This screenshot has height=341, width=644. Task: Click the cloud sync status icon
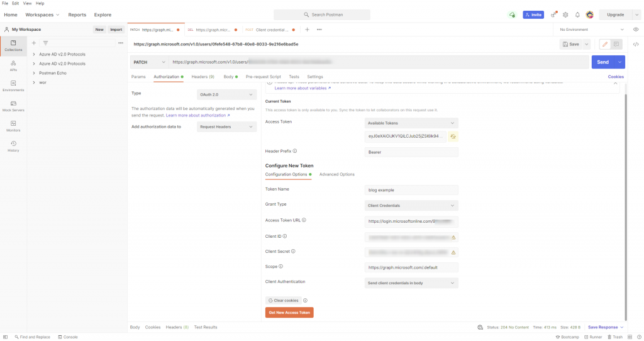(512, 15)
